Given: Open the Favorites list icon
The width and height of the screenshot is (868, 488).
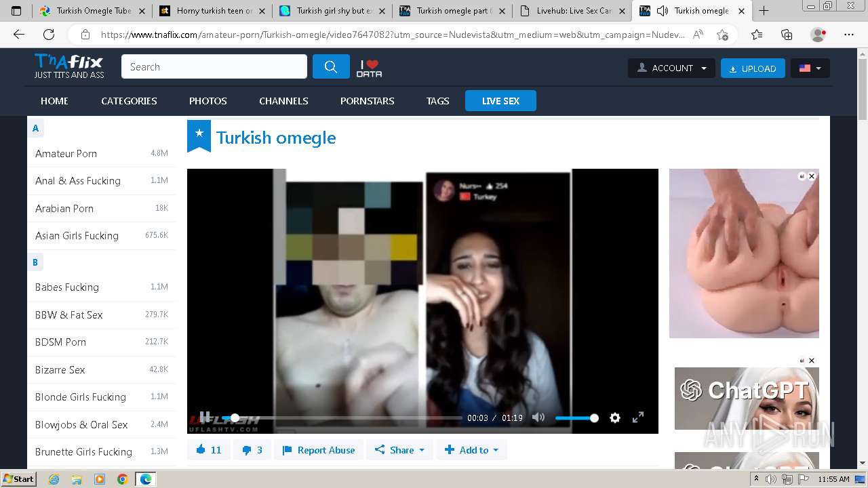Looking at the screenshot, I should coord(757,35).
